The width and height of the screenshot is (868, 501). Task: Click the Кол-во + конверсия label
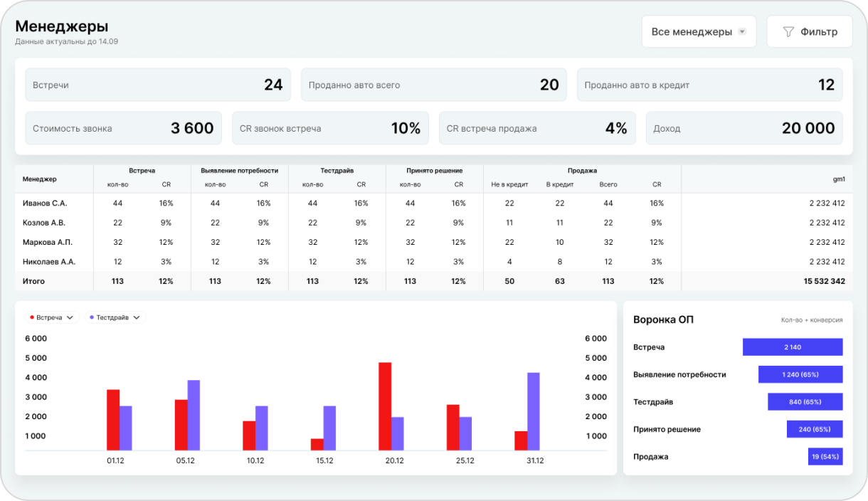[x=812, y=320]
